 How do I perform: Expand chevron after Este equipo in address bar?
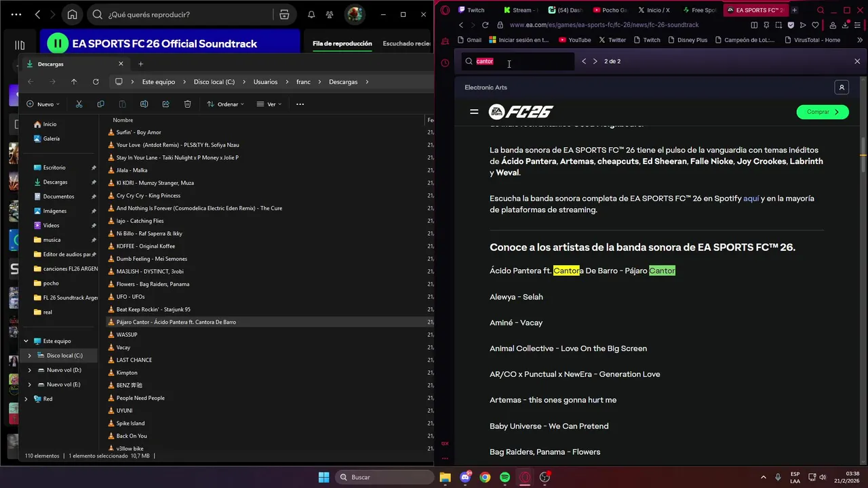pyautogui.click(x=184, y=82)
